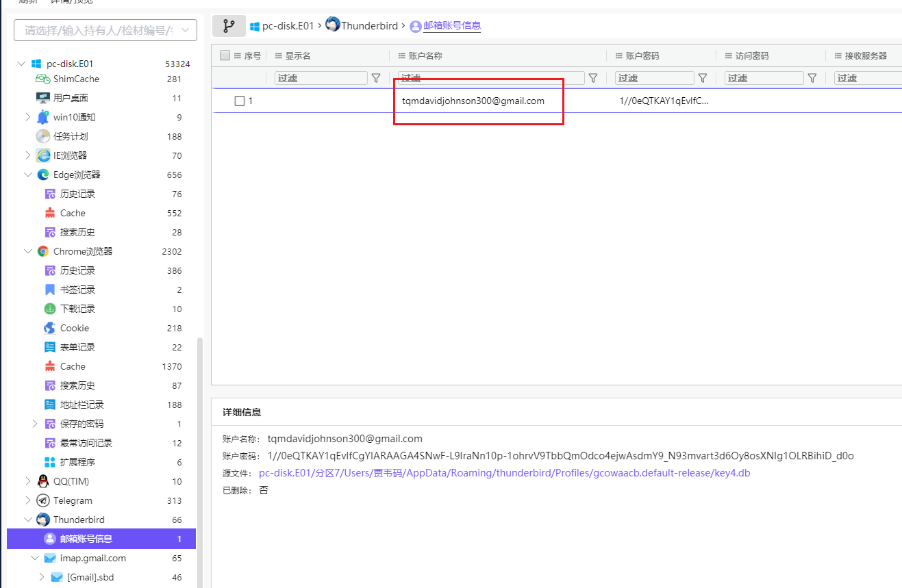The image size is (902, 588).
Task: Click the Telegram icon in the sidebar
Action: click(43, 500)
